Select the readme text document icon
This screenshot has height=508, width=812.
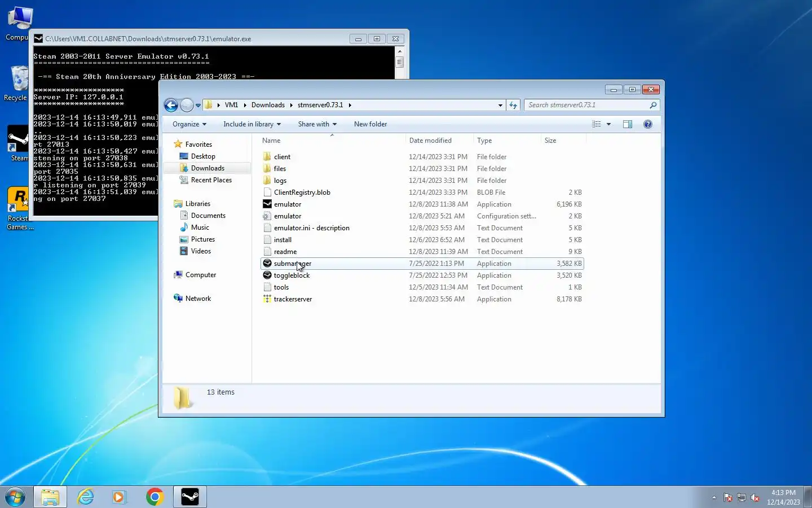coord(267,252)
